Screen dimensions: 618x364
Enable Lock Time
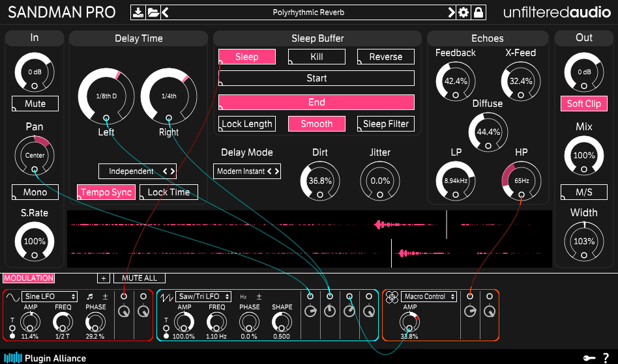pyautogui.click(x=169, y=192)
